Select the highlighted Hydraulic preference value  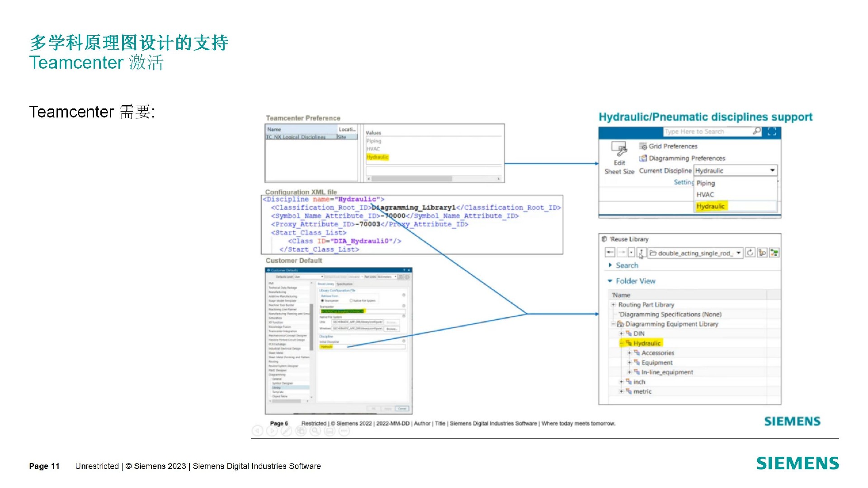[377, 157]
